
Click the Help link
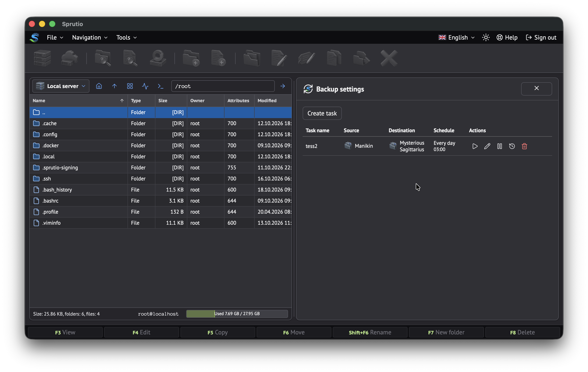click(x=507, y=37)
